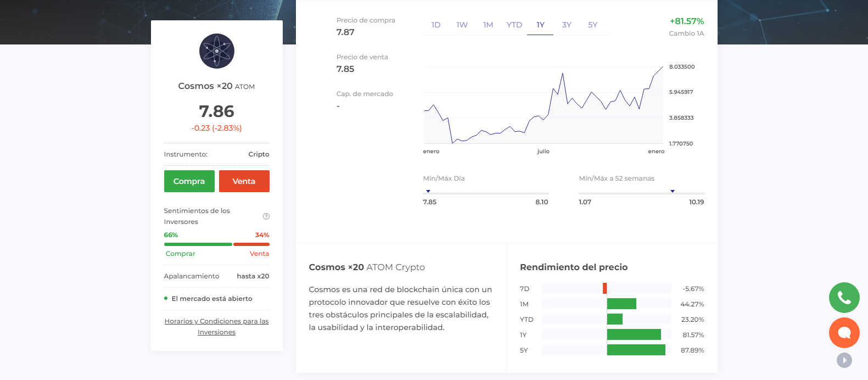This screenshot has height=380, width=868.
Task: Click the Rendimiento del precio heading
Action: [574, 267]
